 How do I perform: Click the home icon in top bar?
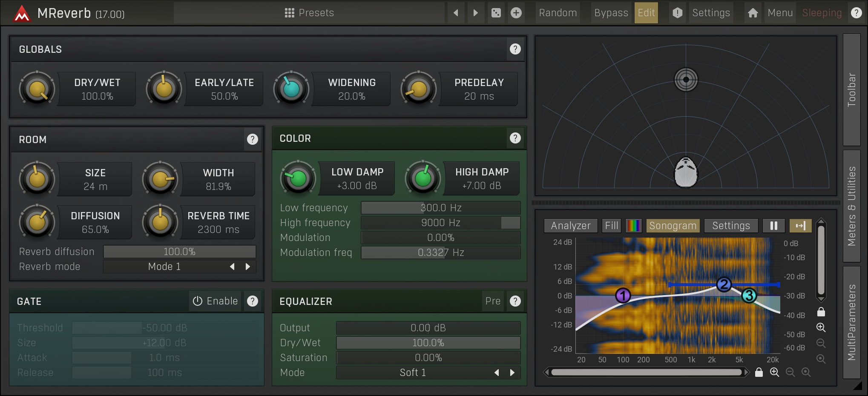tap(753, 13)
